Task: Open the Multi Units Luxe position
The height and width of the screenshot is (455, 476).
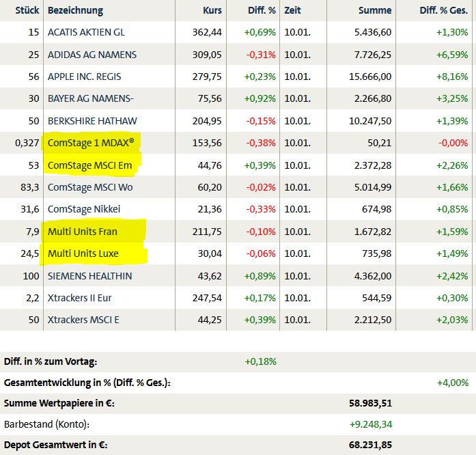Action: pos(83,253)
